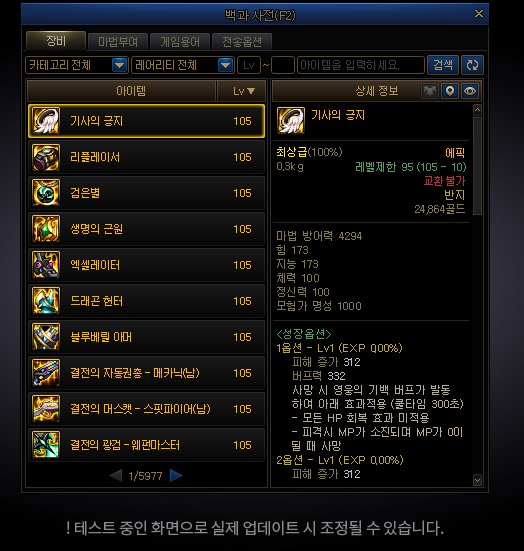Click the item name search field
The image size is (524, 551).
point(361,65)
